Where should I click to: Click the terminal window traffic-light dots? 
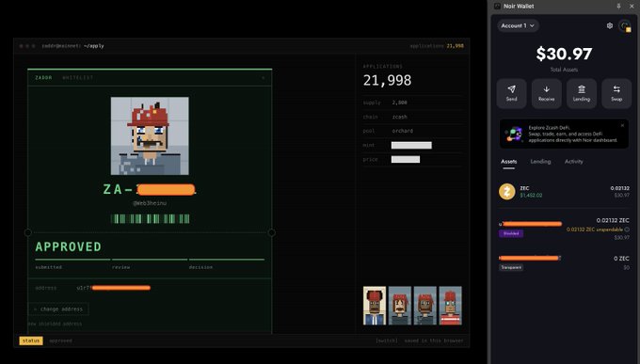pos(27,46)
